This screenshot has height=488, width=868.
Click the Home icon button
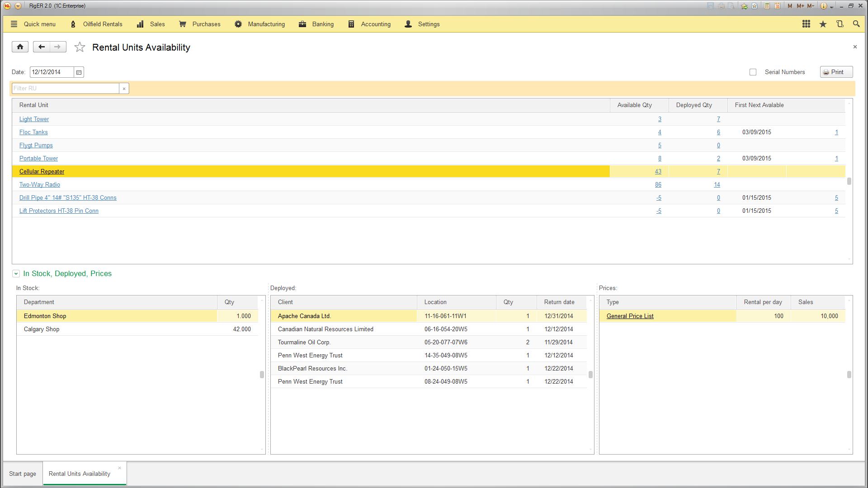(20, 47)
